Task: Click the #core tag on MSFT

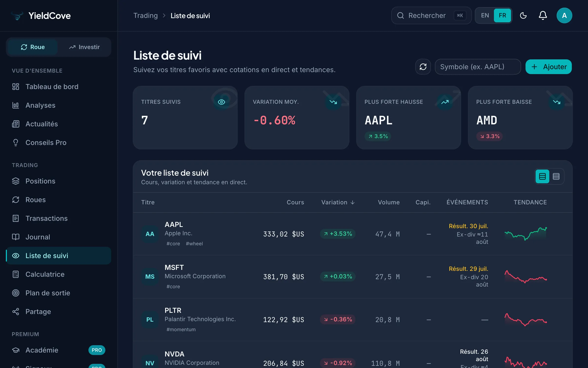Action: [x=173, y=287]
